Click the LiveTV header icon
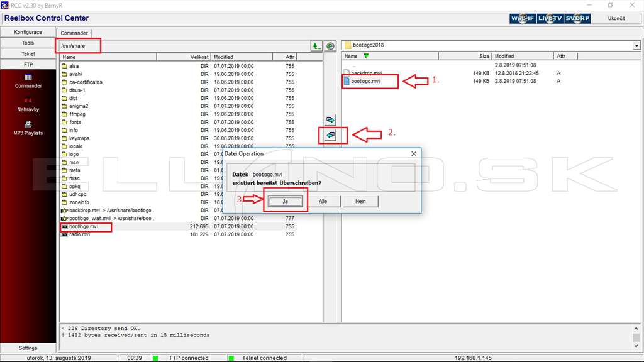The height and width of the screenshot is (362, 644). [x=550, y=18]
